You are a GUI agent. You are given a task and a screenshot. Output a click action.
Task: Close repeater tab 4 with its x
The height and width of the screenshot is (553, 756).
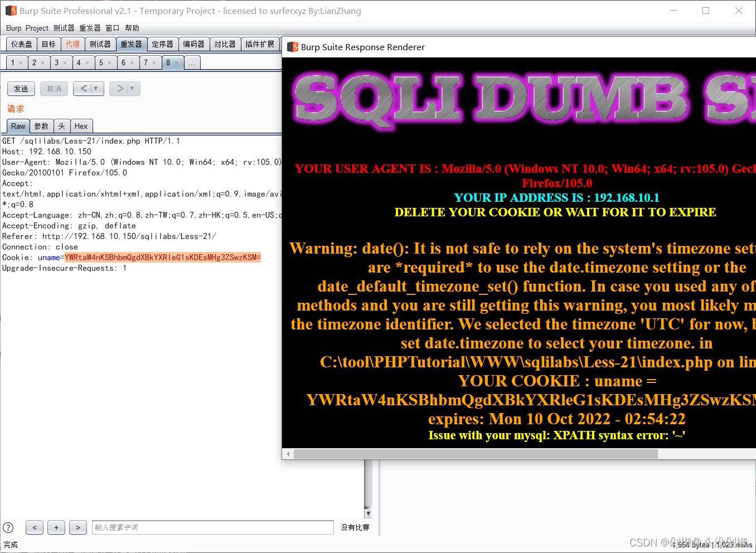pyautogui.click(x=87, y=63)
